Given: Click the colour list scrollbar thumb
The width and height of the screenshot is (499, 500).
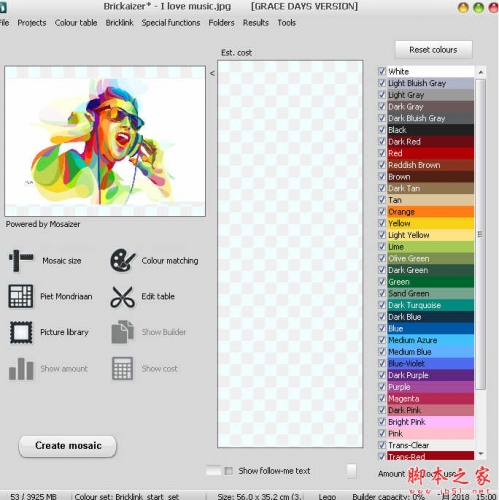Looking at the screenshot, I should point(480,234).
